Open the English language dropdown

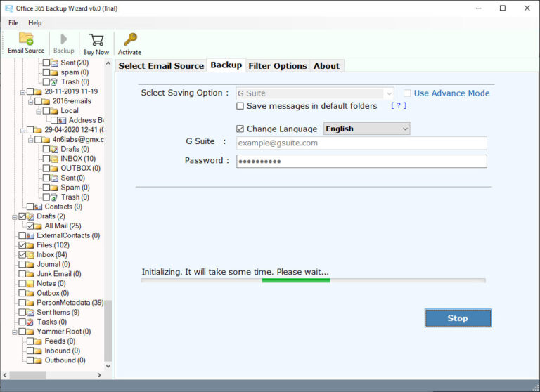367,129
